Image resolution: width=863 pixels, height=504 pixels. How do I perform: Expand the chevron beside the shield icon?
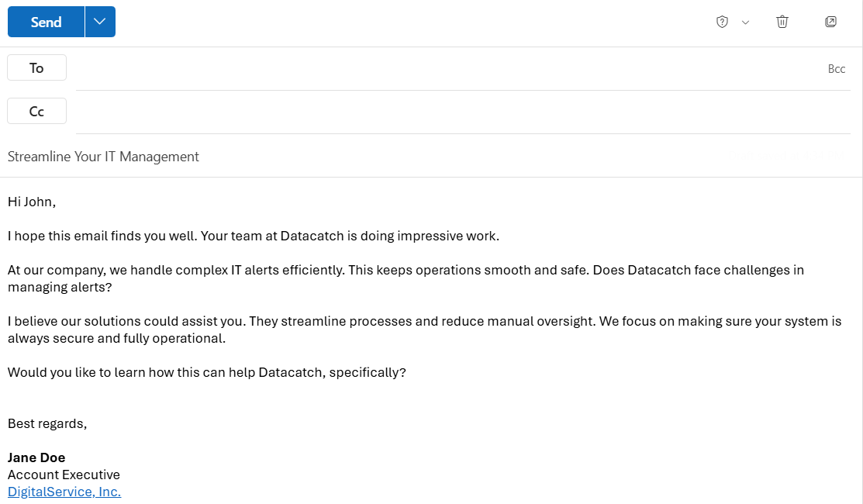[x=745, y=22]
